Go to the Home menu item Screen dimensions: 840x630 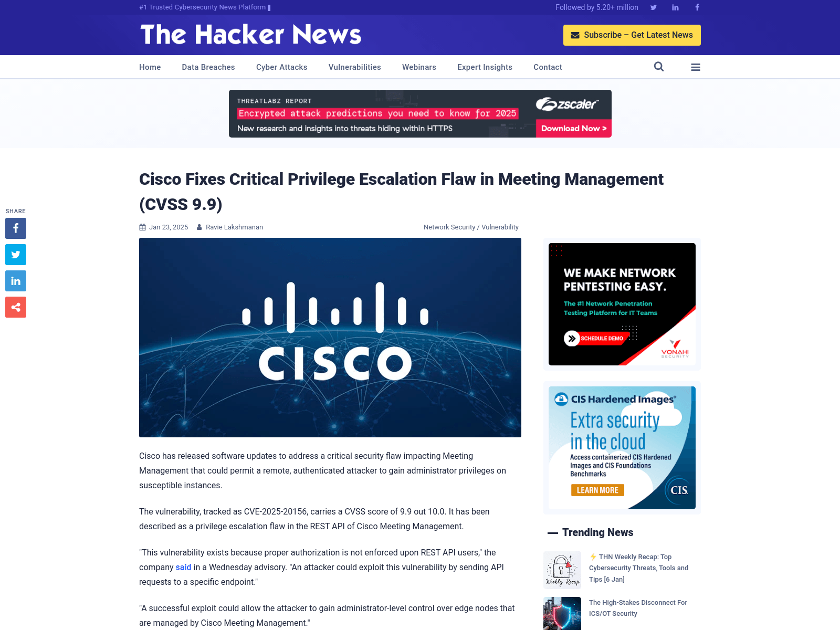(150, 67)
